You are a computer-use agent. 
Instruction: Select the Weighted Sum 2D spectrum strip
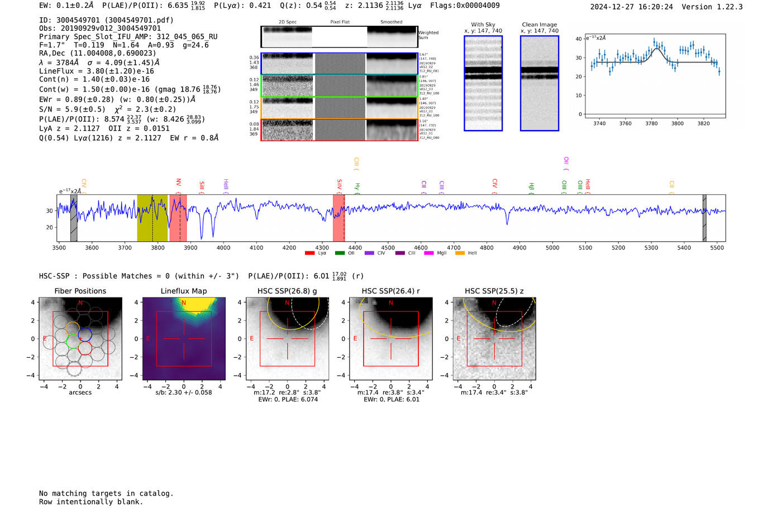pos(339,37)
